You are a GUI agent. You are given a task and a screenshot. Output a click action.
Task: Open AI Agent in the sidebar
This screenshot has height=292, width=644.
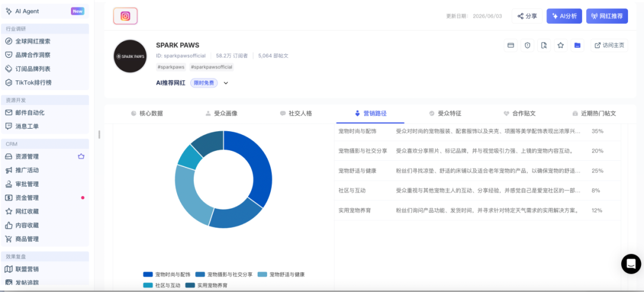[x=45, y=11]
